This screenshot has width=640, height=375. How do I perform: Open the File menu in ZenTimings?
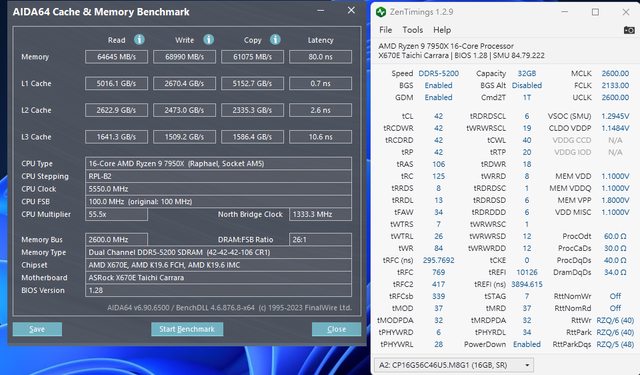(x=385, y=30)
